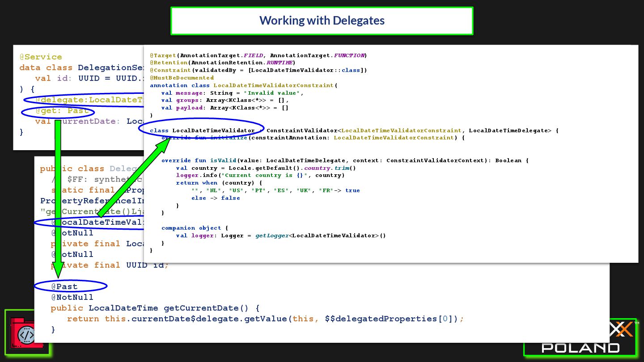The width and height of the screenshot is (644, 362).
Task: Select the @Retention annotation line
Action: (x=222, y=63)
